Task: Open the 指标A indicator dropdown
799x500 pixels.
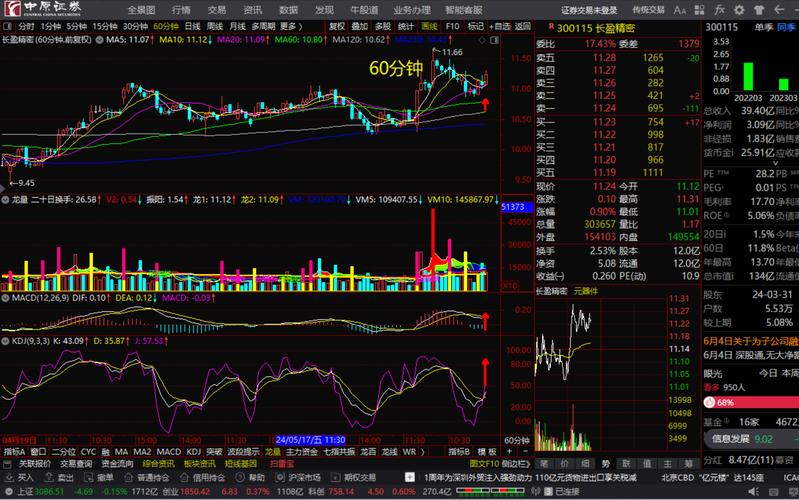Action: [14, 451]
